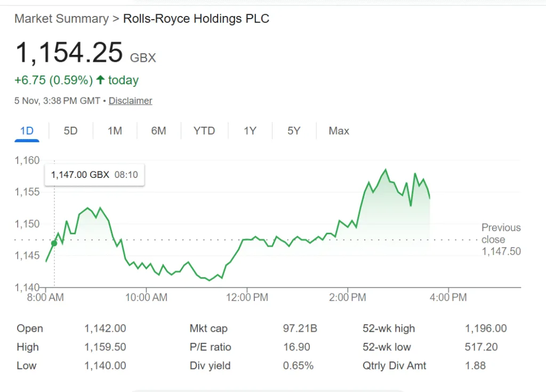
Task: Switch to the 1M chart tab
Action: point(115,131)
